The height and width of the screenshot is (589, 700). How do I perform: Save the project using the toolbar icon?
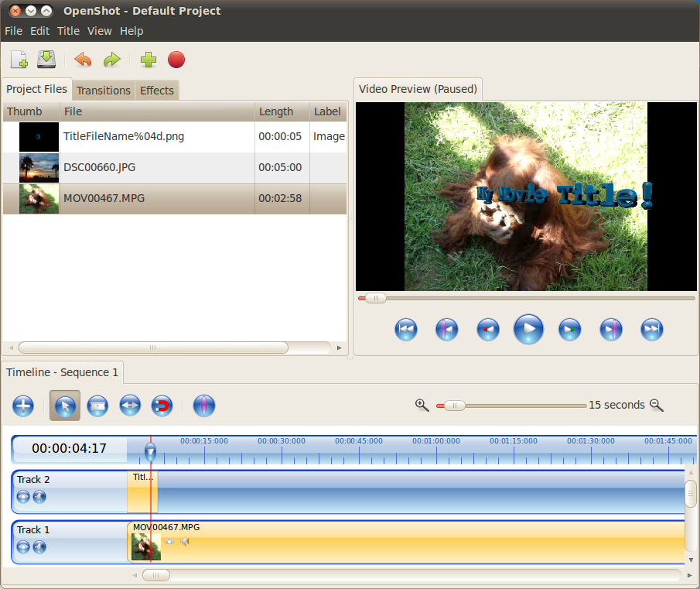pyautogui.click(x=46, y=60)
